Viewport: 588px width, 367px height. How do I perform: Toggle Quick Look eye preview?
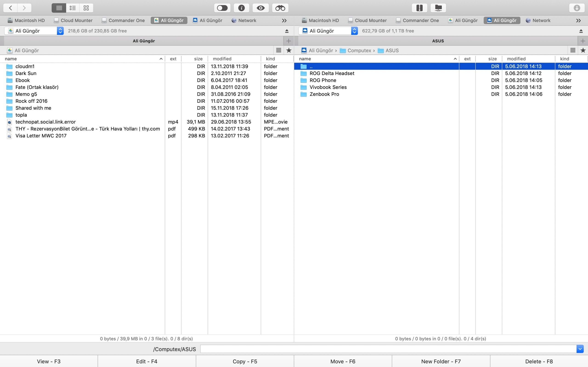[260, 8]
